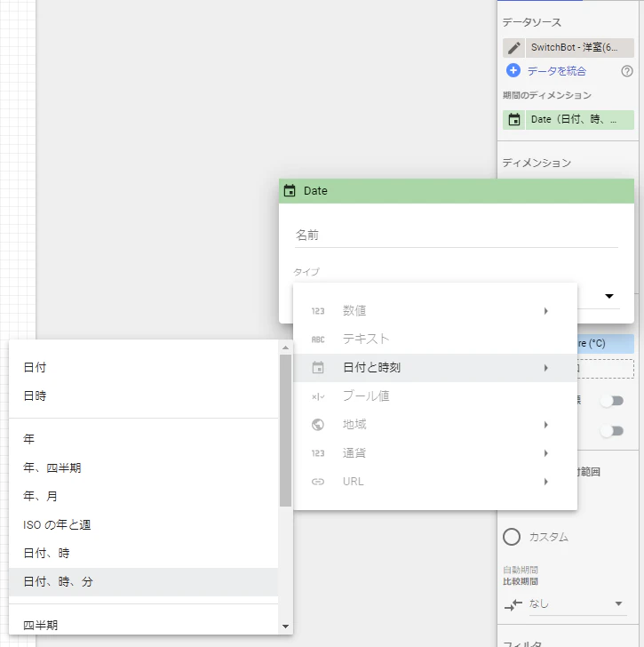Click calendar icon beside 日付と時刻

318,367
